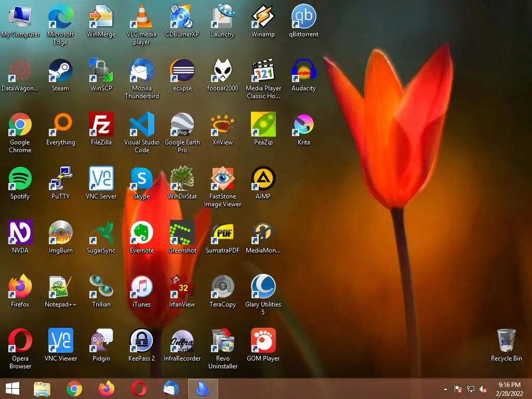Select the SugarSync hummingbird icon
532x399 pixels.
(101, 232)
